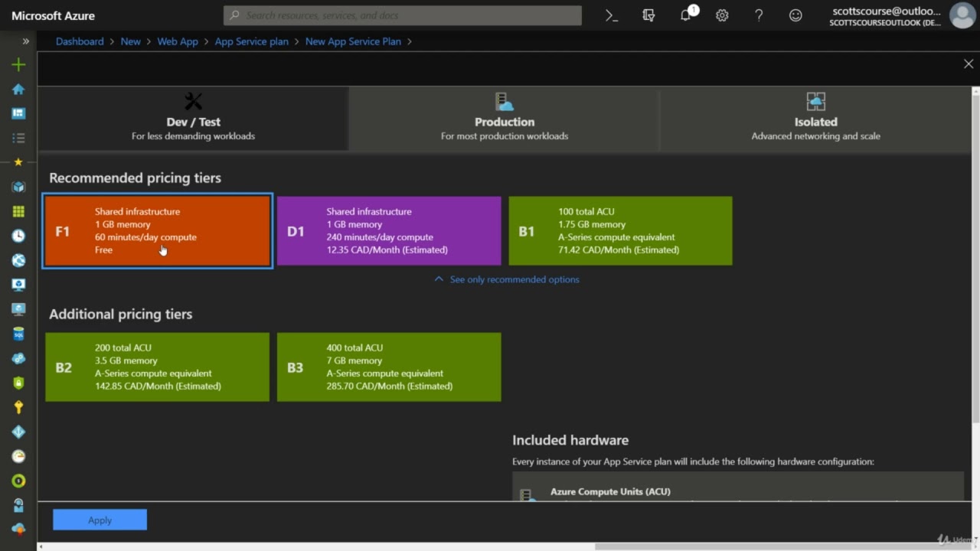Screen dimensions: 980x551
Task: Choose the F1 Free pricing tier
Action: click(x=158, y=231)
